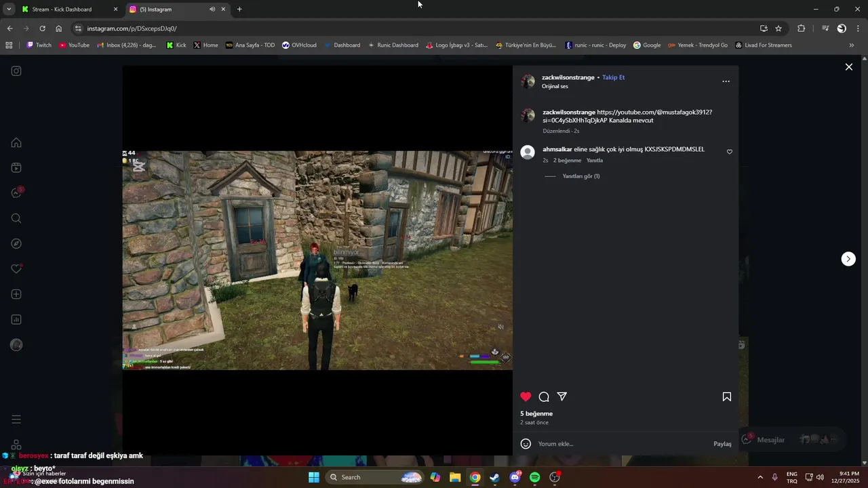The image size is (868, 488).
Task: Click the Paylaş post button
Action: [722, 444]
